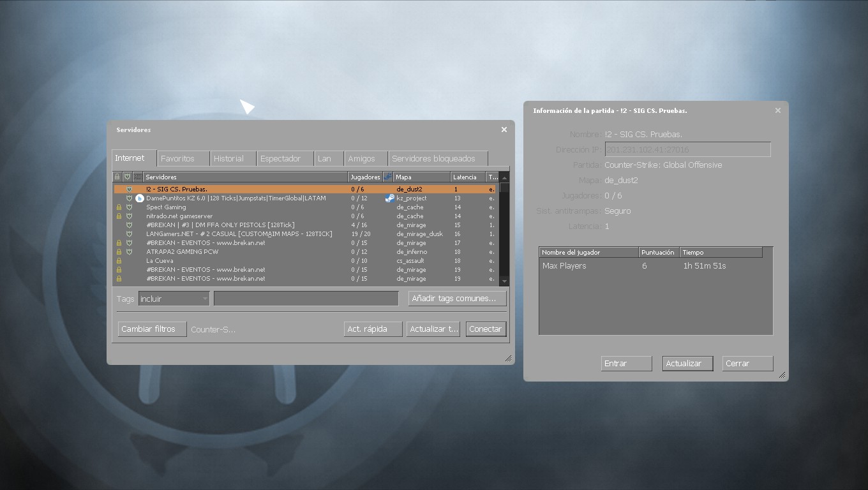Image resolution: width=868 pixels, height=490 pixels.
Task: Click 'Max Players' row in player list
Action: point(651,266)
